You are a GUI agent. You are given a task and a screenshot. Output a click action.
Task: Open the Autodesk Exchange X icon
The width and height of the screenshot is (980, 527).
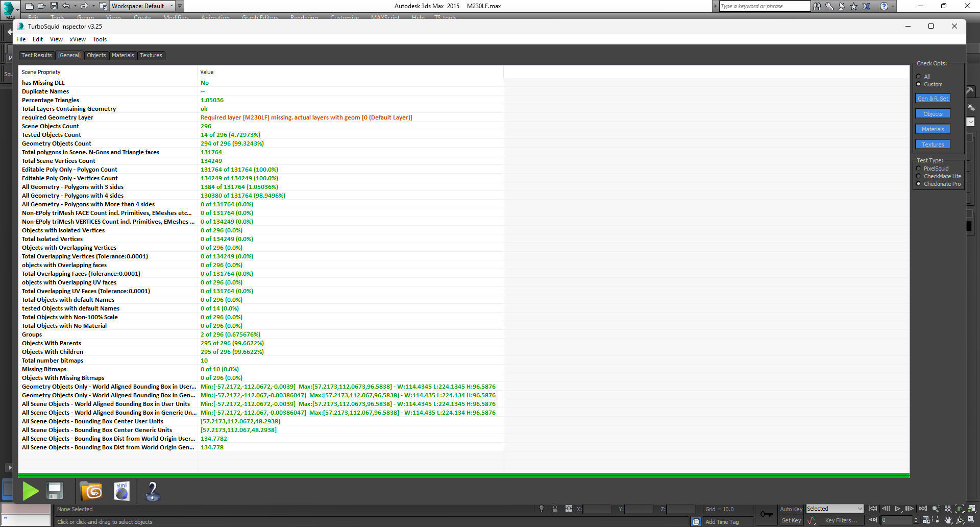pyautogui.click(x=866, y=6)
